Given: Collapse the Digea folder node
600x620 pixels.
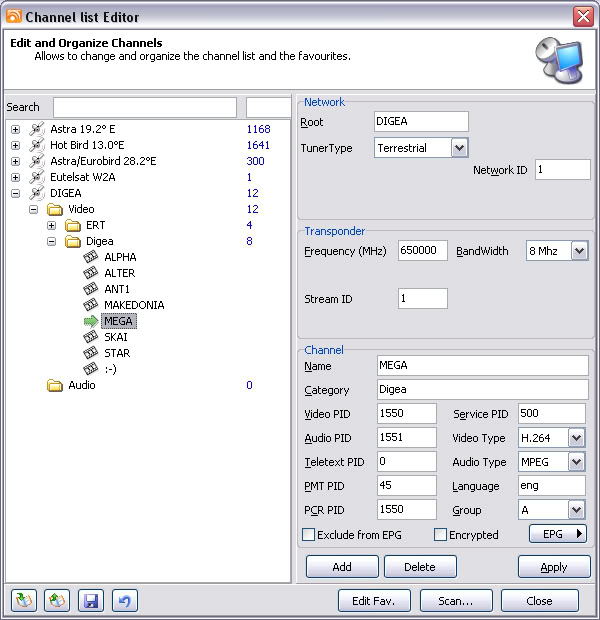Looking at the screenshot, I should [51, 241].
